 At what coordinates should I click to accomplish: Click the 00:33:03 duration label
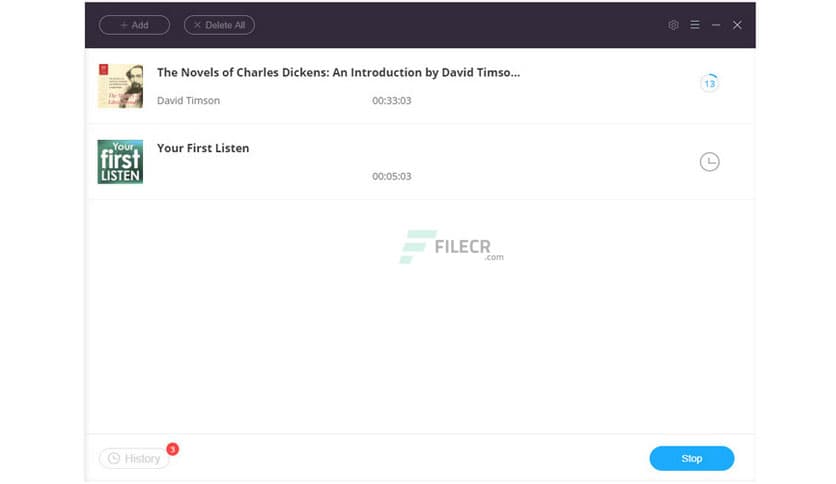tap(392, 101)
